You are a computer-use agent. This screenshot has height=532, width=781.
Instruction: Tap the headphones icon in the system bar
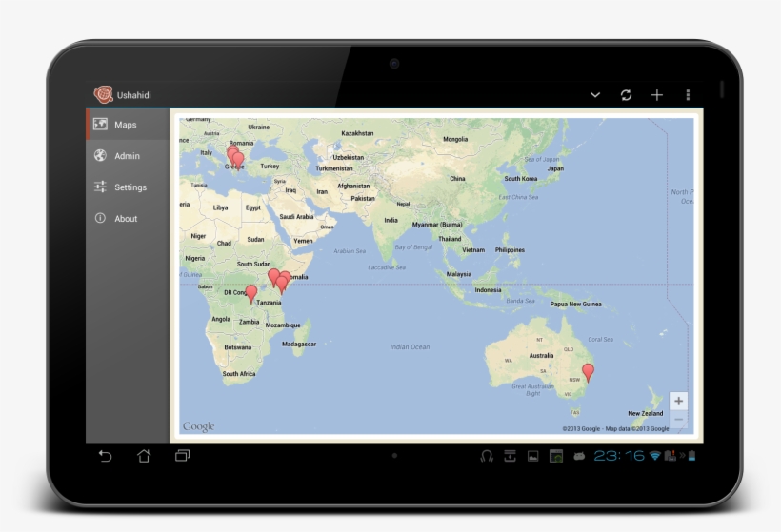pyautogui.click(x=487, y=456)
